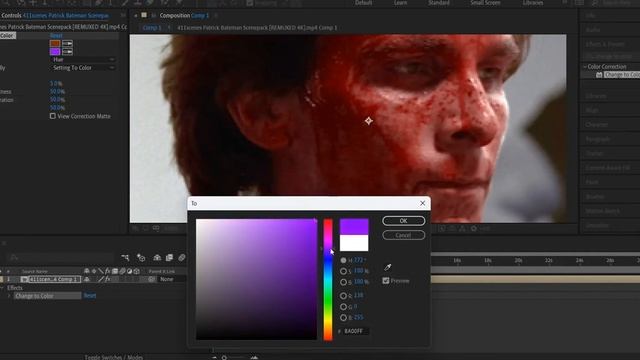Click the original white color preview swatch
Image resolution: width=640 pixels, height=360 pixels.
tap(354, 243)
